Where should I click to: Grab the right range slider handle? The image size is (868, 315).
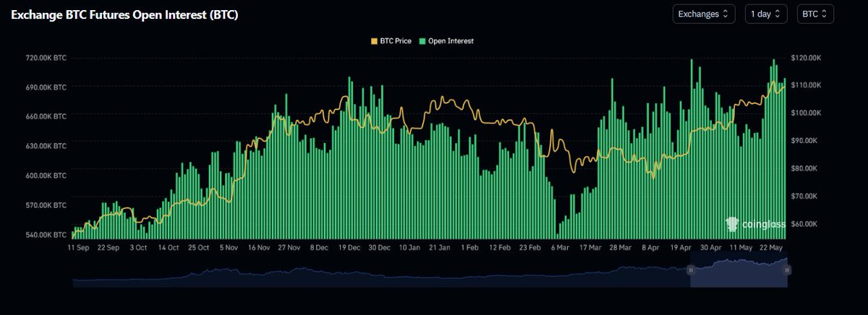(787, 269)
